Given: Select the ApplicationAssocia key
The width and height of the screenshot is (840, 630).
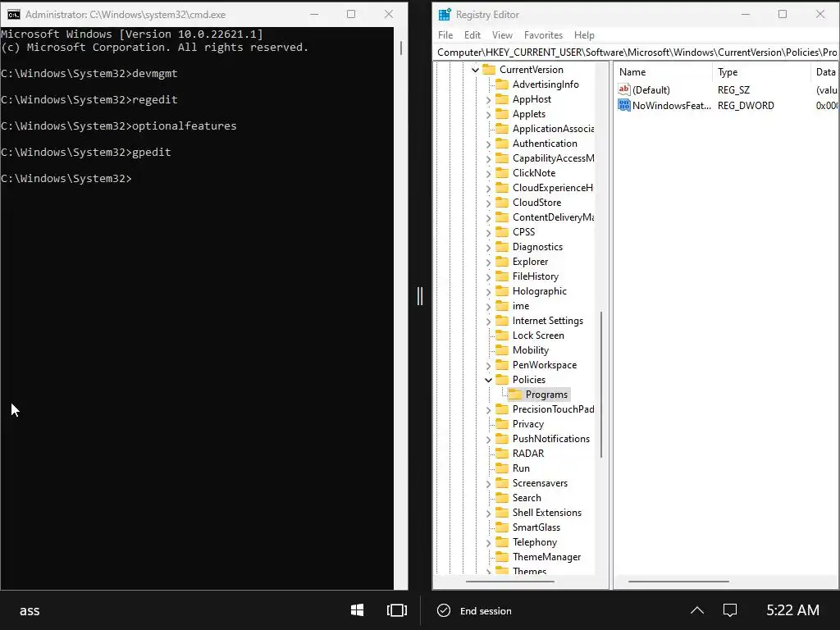Looking at the screenshot, I should point(553,129).
